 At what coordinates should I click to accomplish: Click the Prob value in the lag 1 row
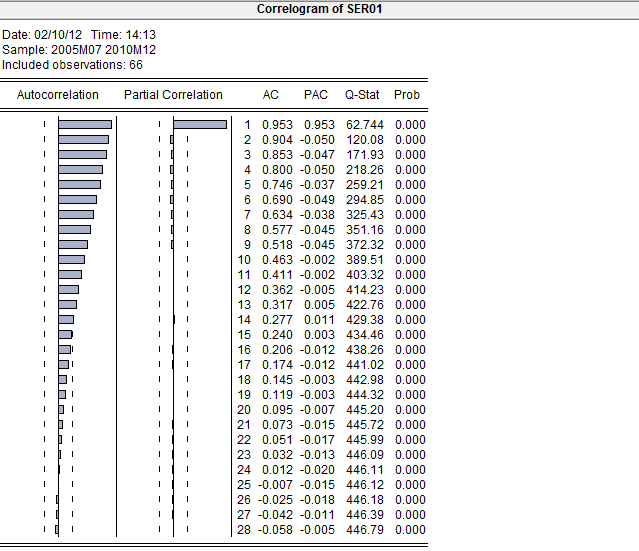410,125
